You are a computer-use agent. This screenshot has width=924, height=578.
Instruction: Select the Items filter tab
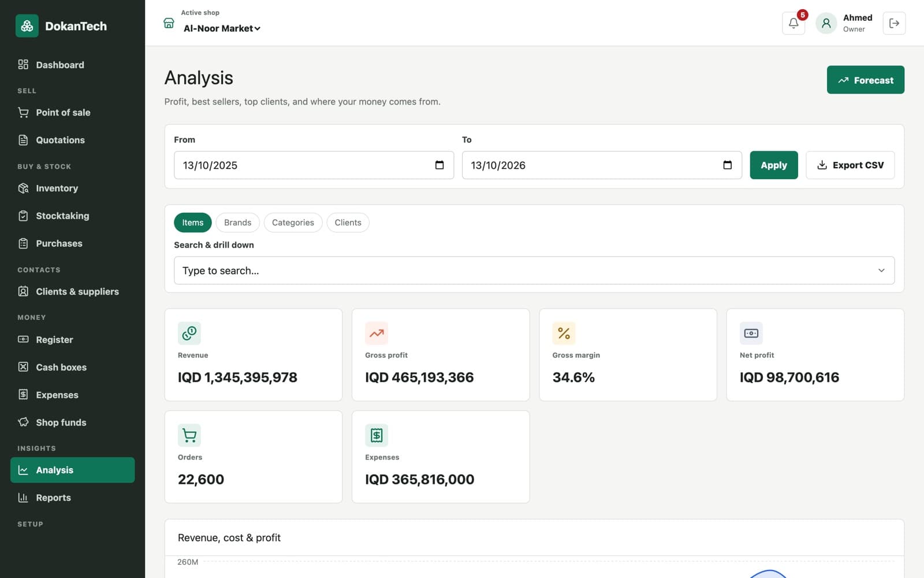click(x=193, y=223)
